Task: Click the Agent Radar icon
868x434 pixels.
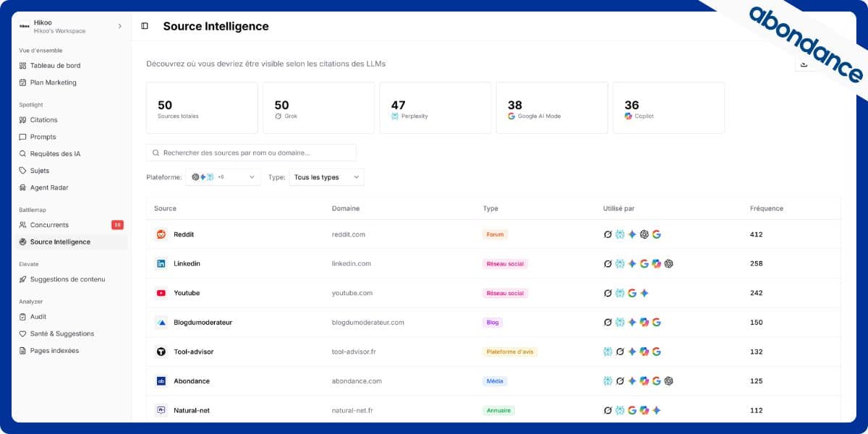Action: click(x=23, y=188)
